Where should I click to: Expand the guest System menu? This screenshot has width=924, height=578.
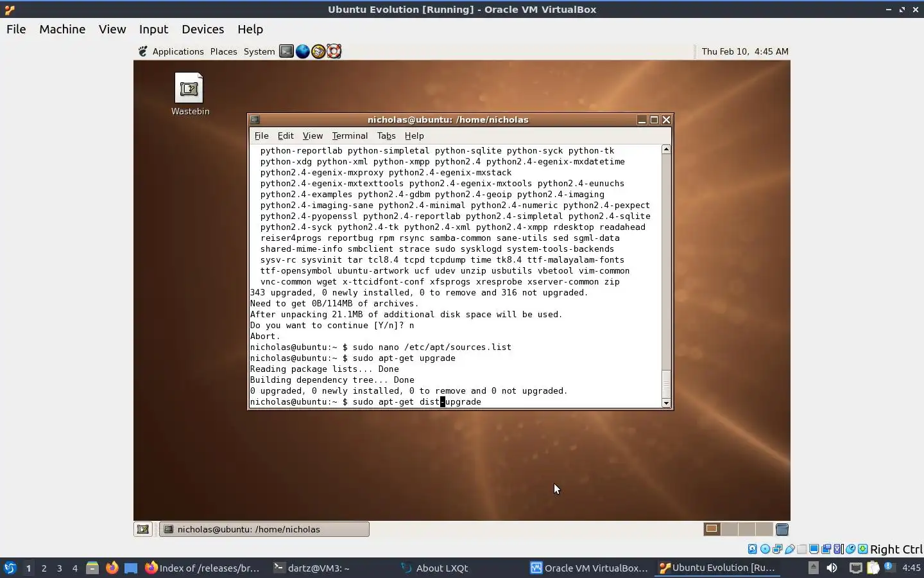coord(259,51)
